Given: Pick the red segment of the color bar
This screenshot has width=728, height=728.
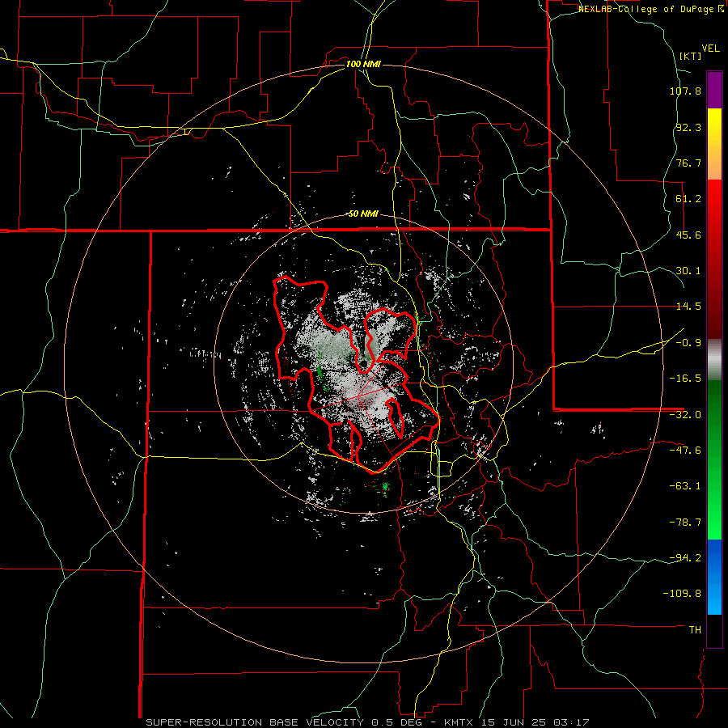Looking at the screenshot, I should click(x=714, y=259).
